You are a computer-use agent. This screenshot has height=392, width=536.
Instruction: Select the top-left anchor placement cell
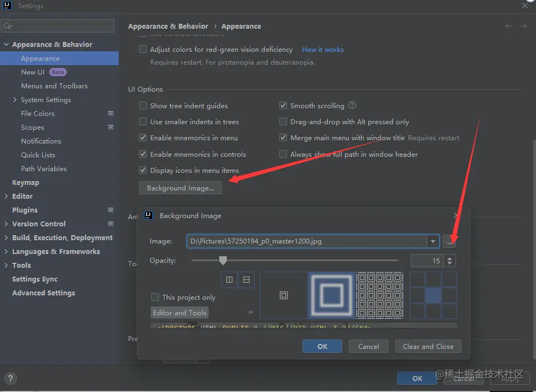[x=417, y=279]
